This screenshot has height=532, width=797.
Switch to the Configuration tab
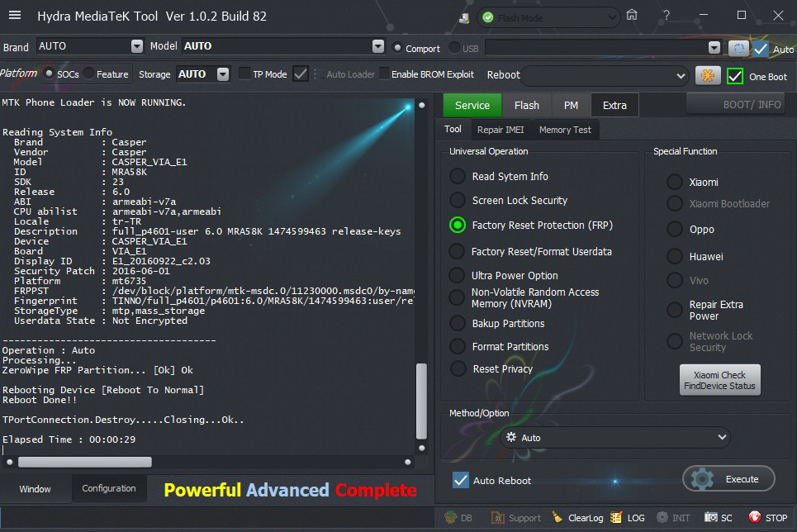point(109,488)
